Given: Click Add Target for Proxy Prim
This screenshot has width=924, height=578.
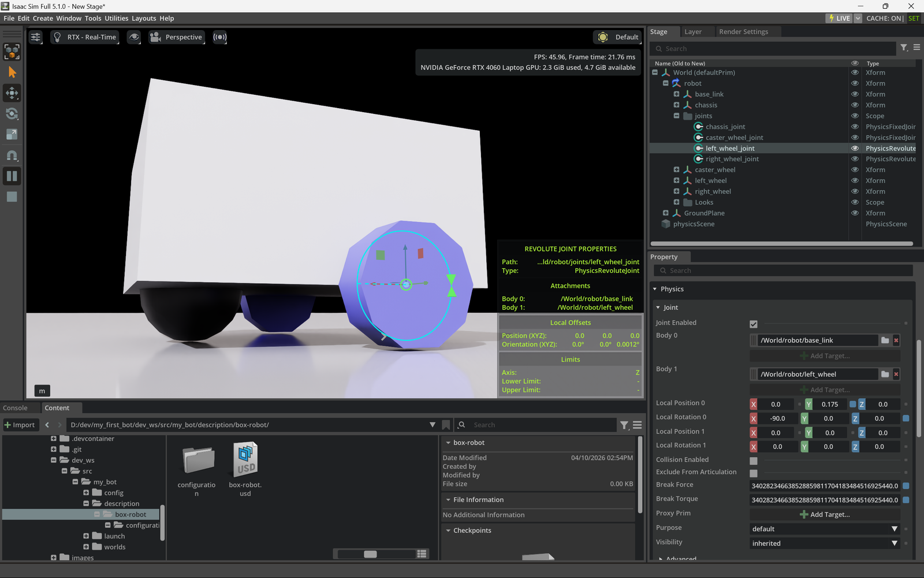Looking at the screenshot, I should coord(825,514).
